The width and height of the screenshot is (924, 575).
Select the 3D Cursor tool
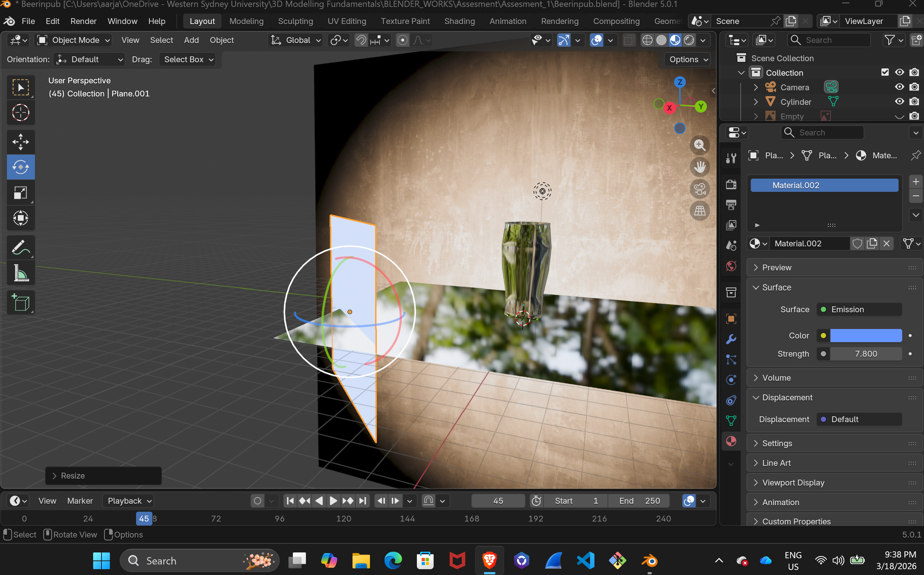point(20,112)
